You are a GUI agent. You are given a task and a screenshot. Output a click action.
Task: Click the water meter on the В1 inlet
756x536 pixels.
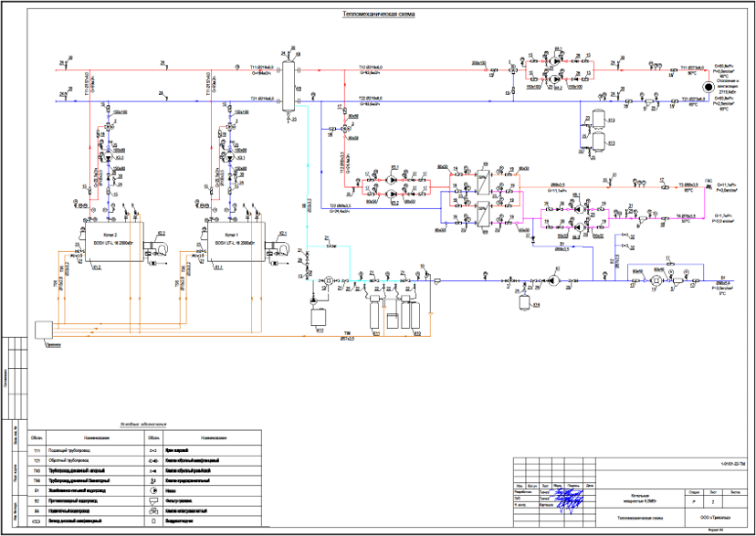(656, 280)
